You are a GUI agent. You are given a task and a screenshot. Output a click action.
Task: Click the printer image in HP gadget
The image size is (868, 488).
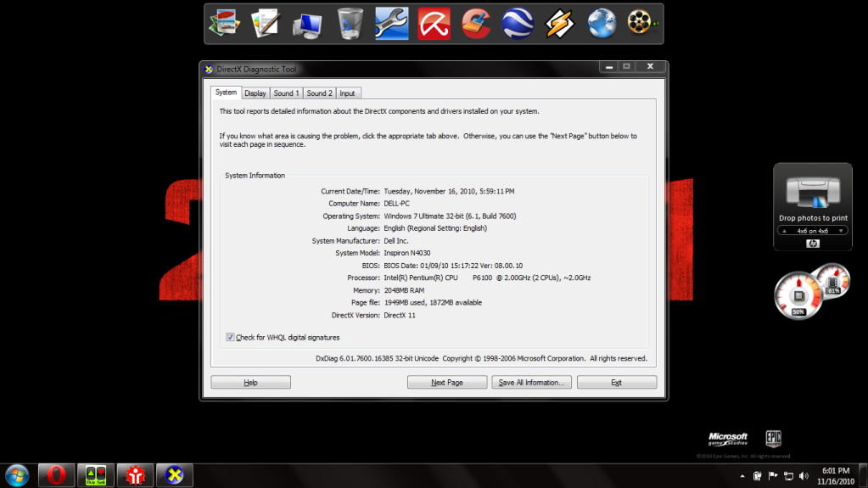coord(813,192)
